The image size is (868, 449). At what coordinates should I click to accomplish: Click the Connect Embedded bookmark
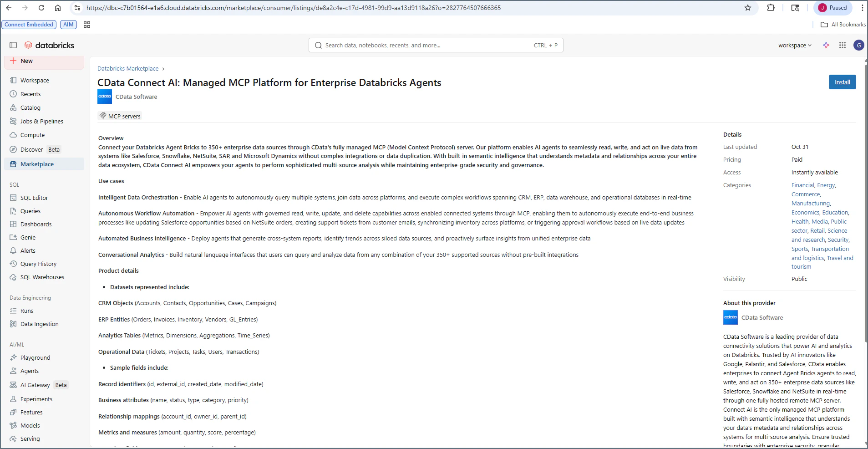(29, 25)
